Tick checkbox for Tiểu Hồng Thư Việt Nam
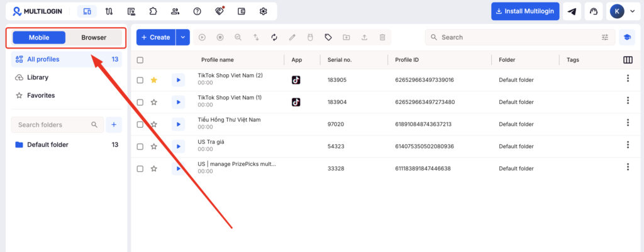 click(140, 124)
